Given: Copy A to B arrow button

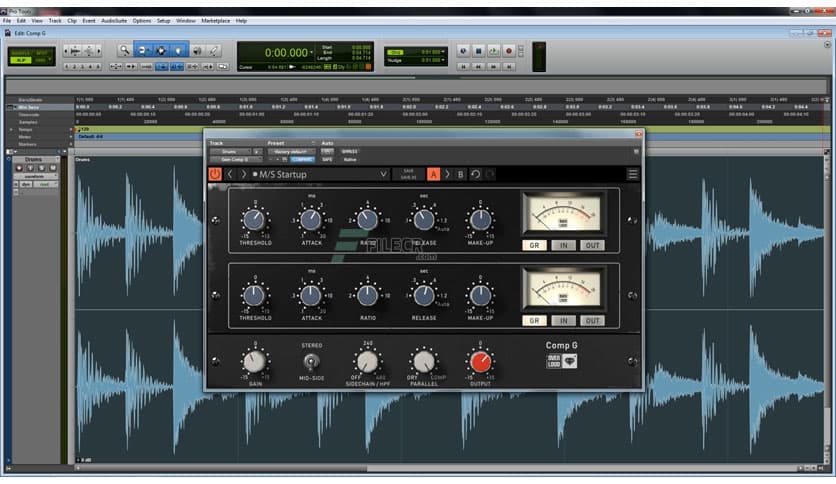Looking at the screenshot, I should (x=447, y=174).
